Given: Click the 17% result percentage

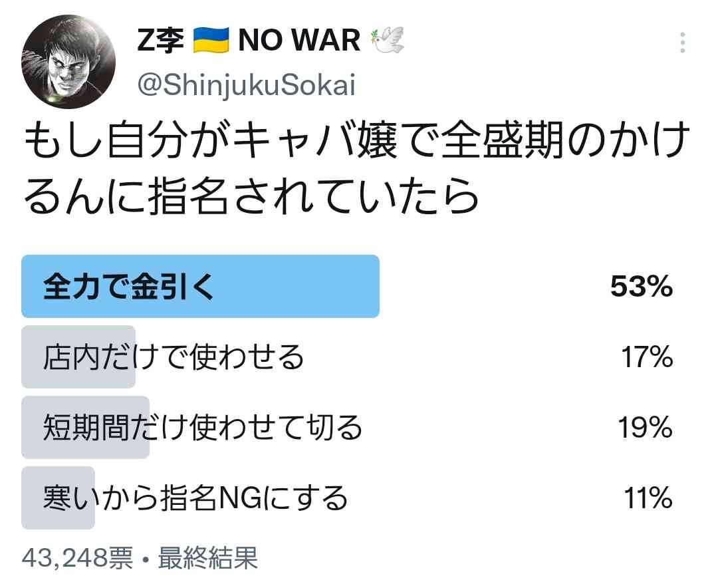Looking at the screenshot, I should pos(647,357).
